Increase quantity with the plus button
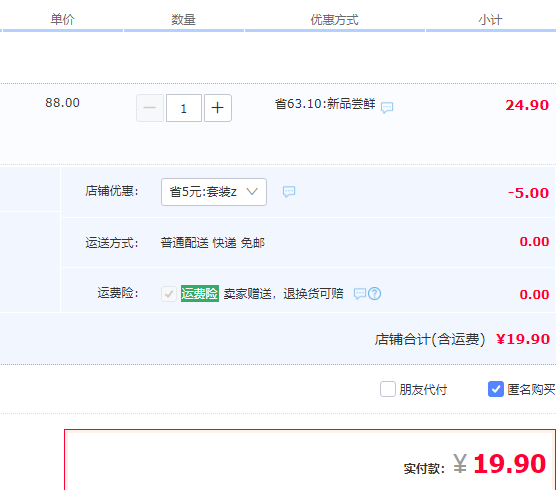 [218, 108]
